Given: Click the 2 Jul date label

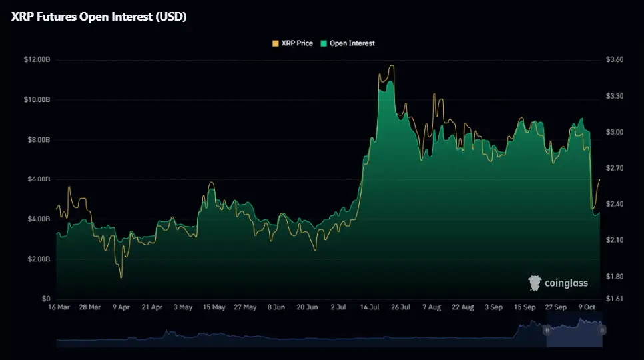Looking at the screenshot, I should point(338,307).
